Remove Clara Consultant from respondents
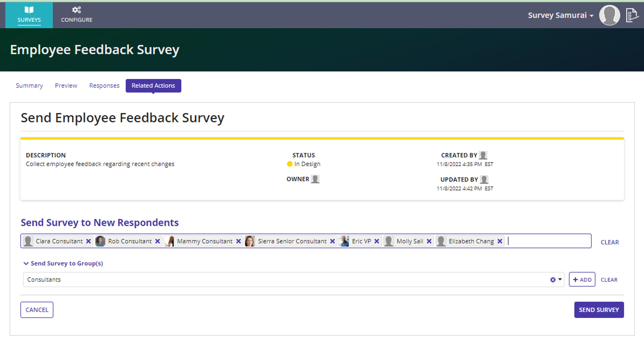This screenshot has width=644, height=360. pos(89,241)
